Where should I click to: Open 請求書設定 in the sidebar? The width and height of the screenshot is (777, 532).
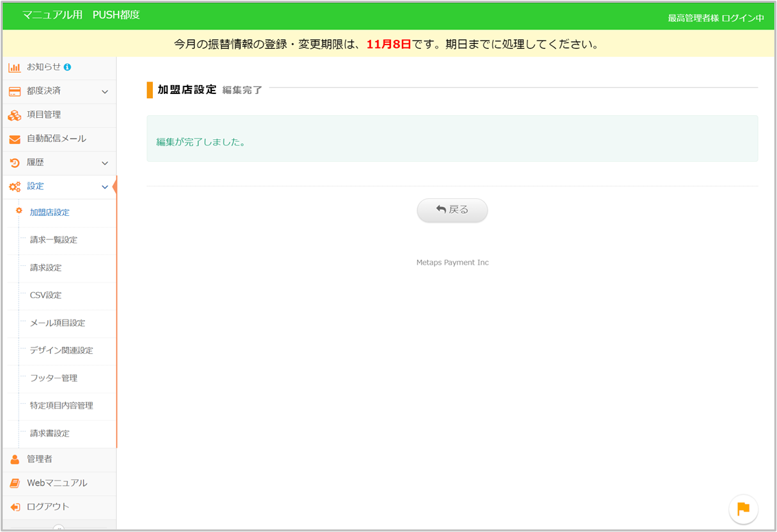coord(49,433)
